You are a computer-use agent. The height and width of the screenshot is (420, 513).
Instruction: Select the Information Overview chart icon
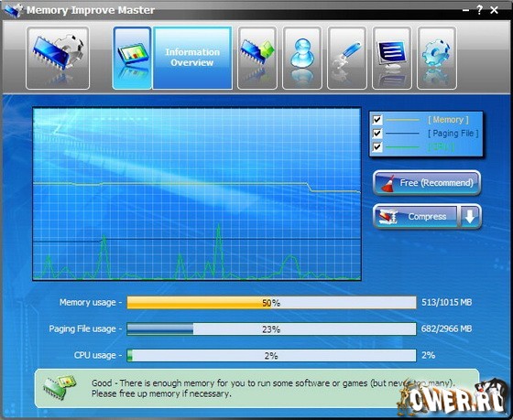click(132, 58)
